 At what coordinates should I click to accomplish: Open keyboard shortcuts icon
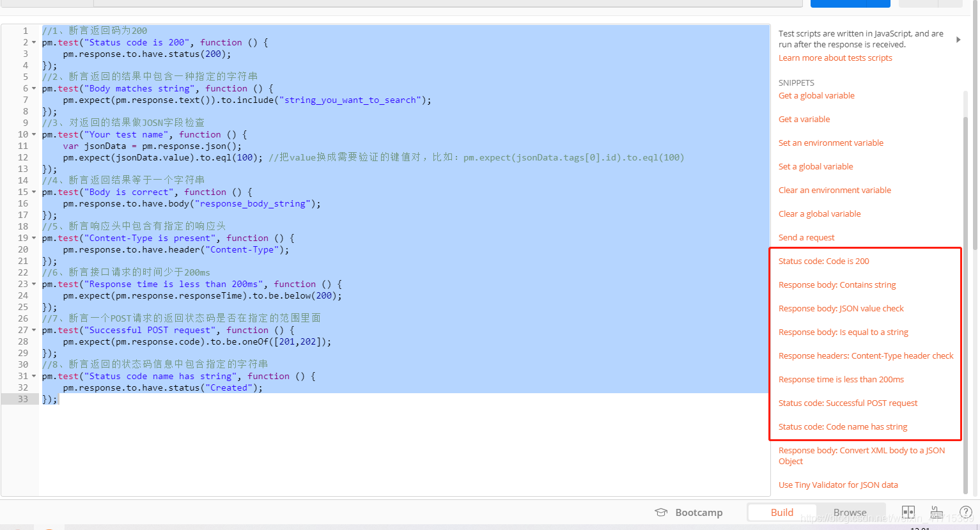pos(937,512)
